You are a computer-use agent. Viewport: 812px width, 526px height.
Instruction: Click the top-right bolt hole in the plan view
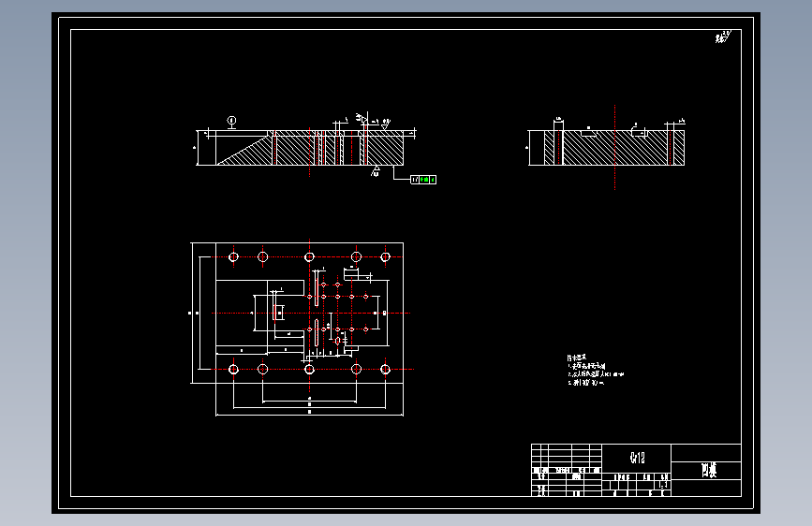385,256
